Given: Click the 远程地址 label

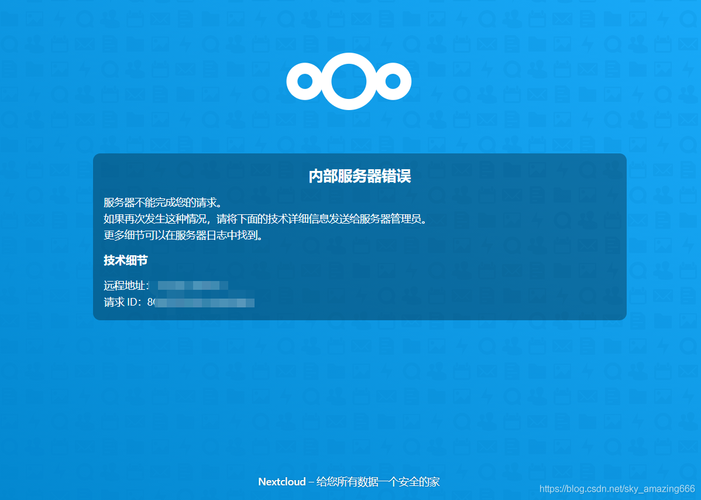Looking at the screenshot, I should (x=126, y=285).
